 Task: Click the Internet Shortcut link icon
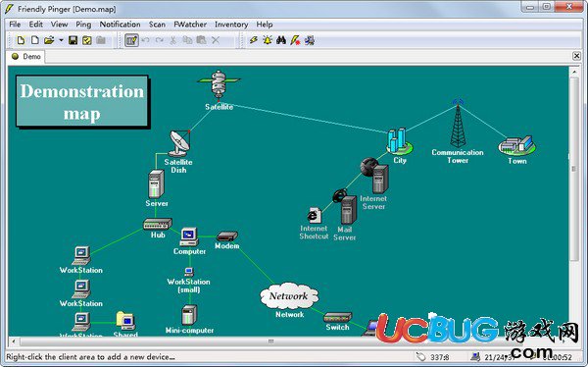pos(315,215)
